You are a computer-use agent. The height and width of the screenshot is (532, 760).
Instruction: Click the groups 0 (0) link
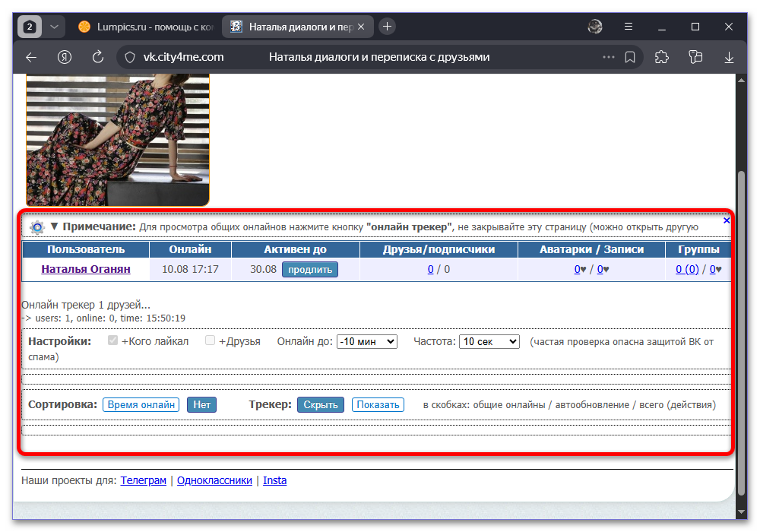coord(687,269)
